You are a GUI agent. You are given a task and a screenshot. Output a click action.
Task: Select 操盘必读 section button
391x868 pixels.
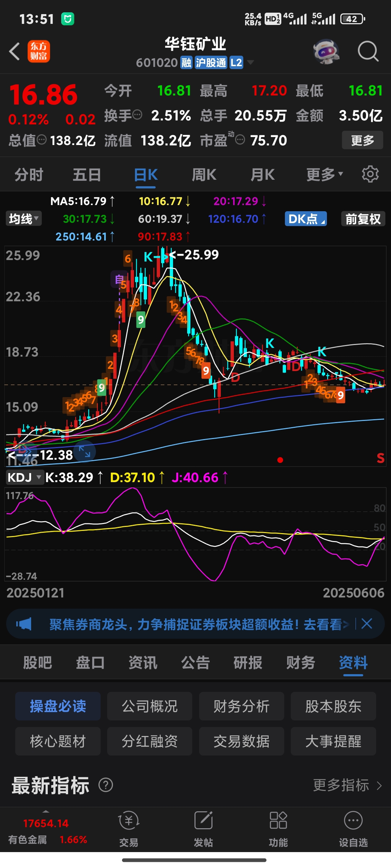[x=58, y=706]
